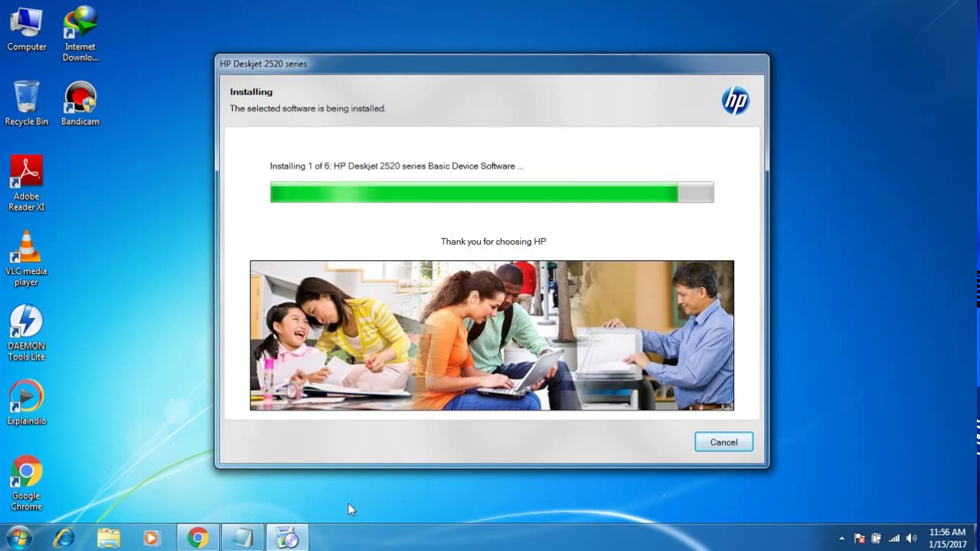Click the HP logo in installer header

coord(735,100)
